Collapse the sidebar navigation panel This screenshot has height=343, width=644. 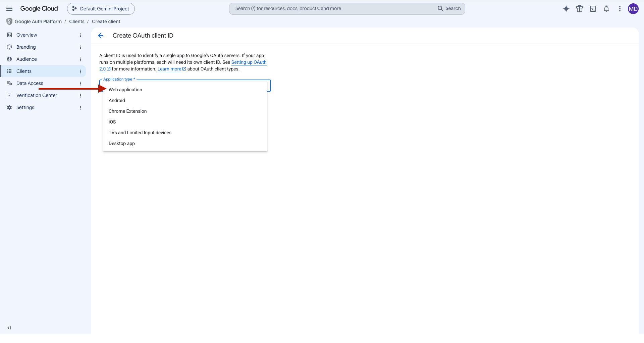[9, 328]
